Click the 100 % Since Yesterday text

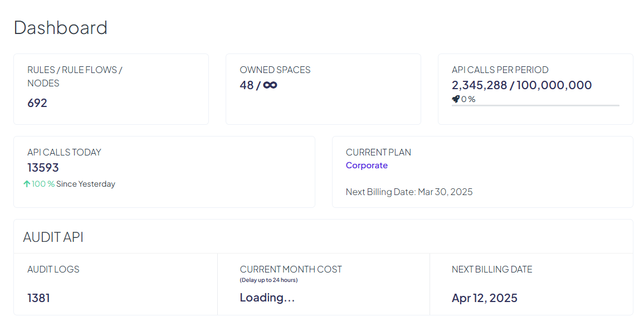coord(74,184)
